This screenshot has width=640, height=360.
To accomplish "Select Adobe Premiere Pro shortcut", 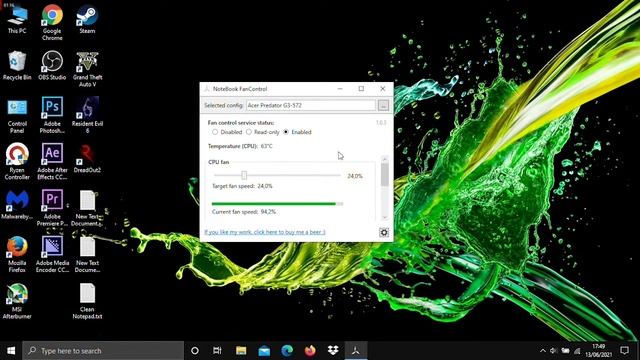I will point(52,208).
